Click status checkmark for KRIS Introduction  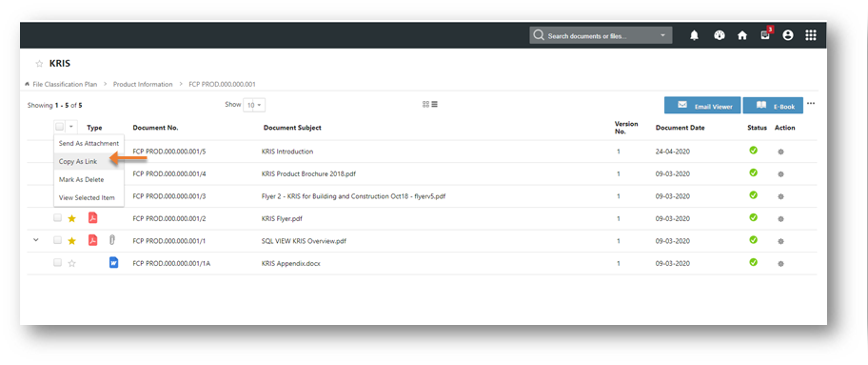(x=753, y=150)
